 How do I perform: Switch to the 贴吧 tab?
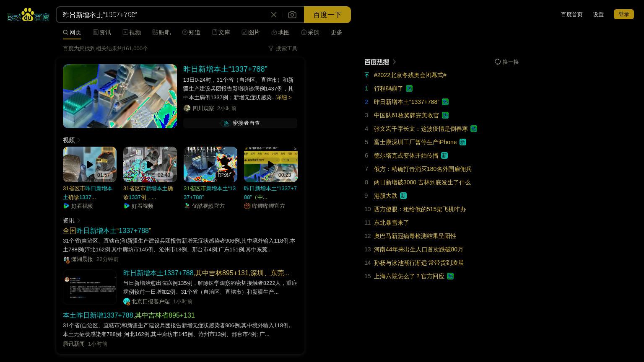tap(161, 32)
